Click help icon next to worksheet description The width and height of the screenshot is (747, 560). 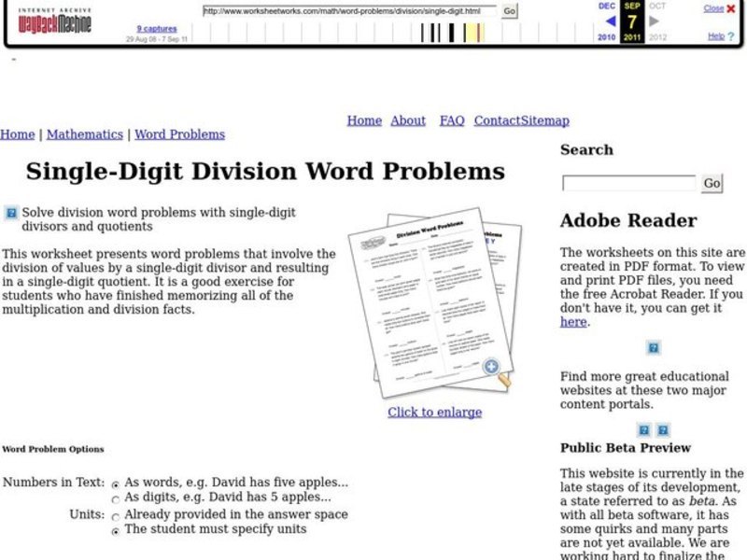click(10, 212)
